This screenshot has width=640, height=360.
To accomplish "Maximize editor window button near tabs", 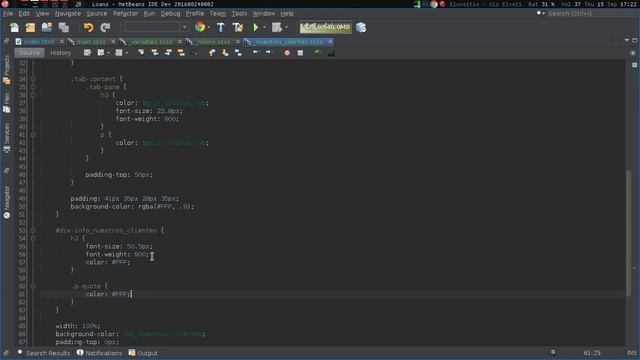I will (x=635, y=40).
